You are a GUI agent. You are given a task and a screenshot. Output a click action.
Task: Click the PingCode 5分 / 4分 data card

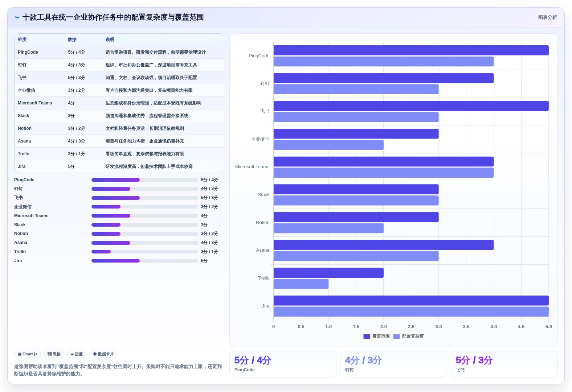tap(283, 364)
